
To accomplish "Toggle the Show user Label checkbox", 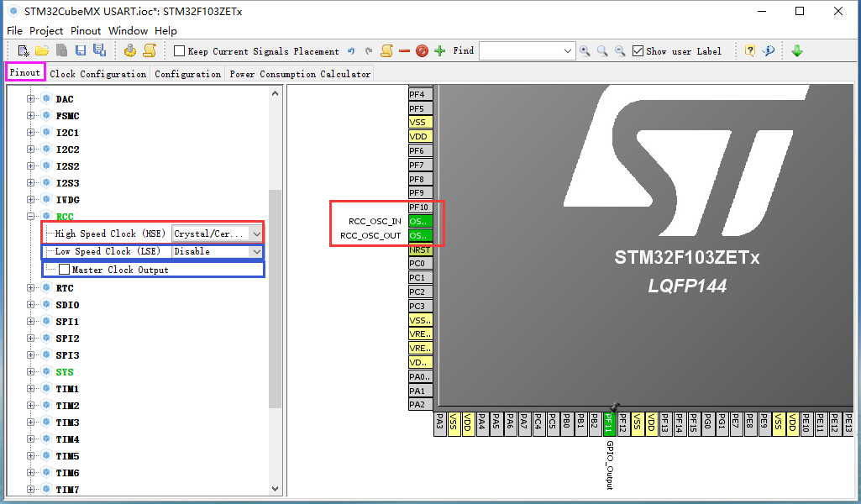I will [x=638, y=51].
